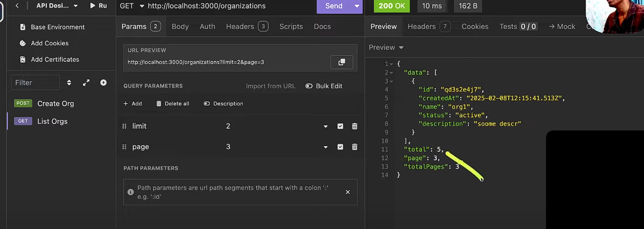Image resolution: width=644 pixels, height=229 pixels.
Task: Click Import from URL
Action: click(x=271, y=86)
